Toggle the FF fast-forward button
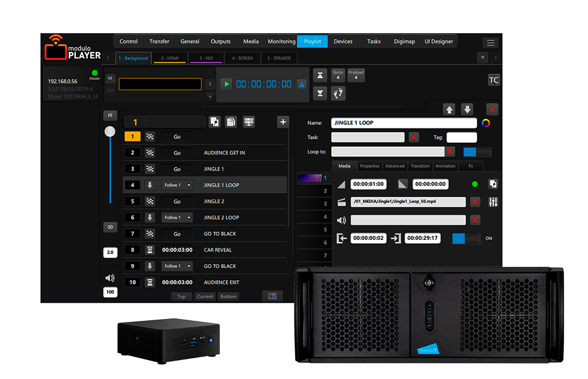Viewport: 588px width, 379px height. pos(110,115)
